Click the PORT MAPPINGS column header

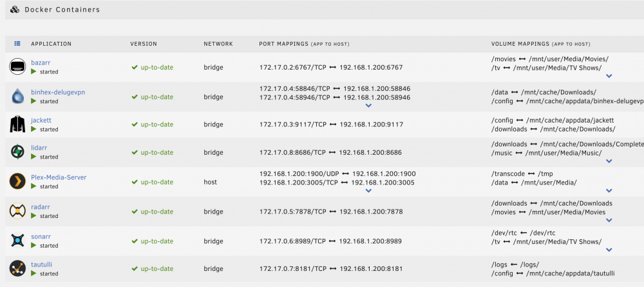click(305, 44)
